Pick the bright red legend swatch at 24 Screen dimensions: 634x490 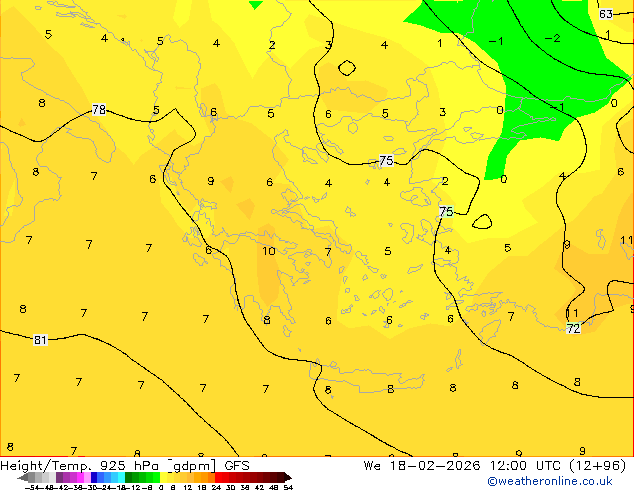[x=218, y=477]
